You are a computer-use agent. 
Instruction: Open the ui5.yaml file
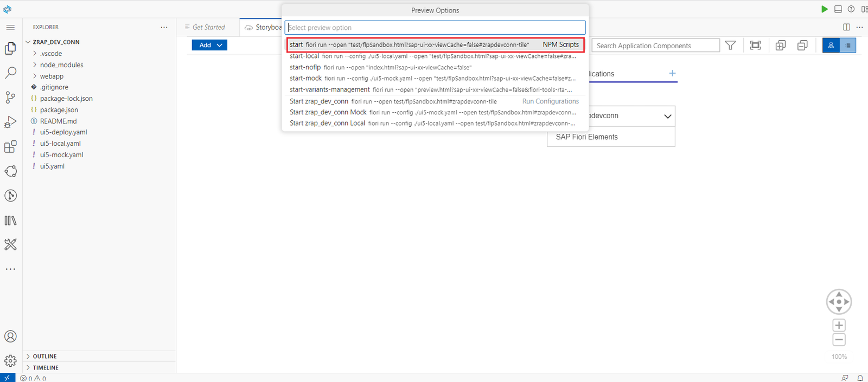(x=52, y=166)
